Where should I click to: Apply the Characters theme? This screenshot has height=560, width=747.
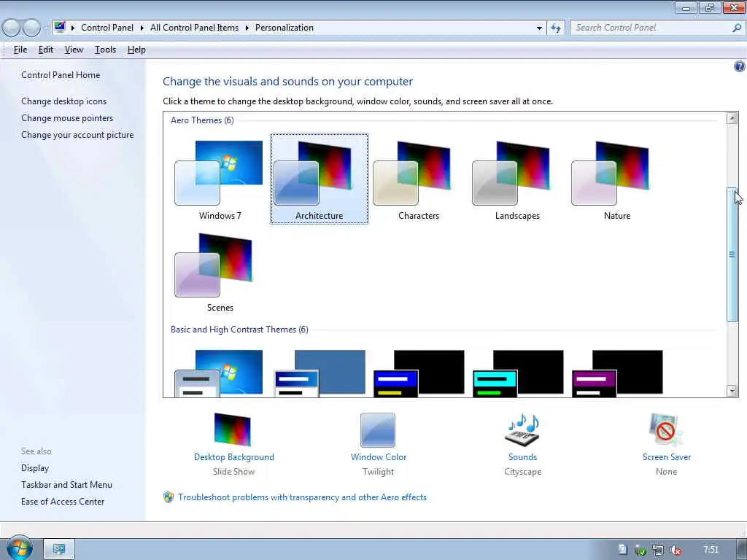(418, 179)
